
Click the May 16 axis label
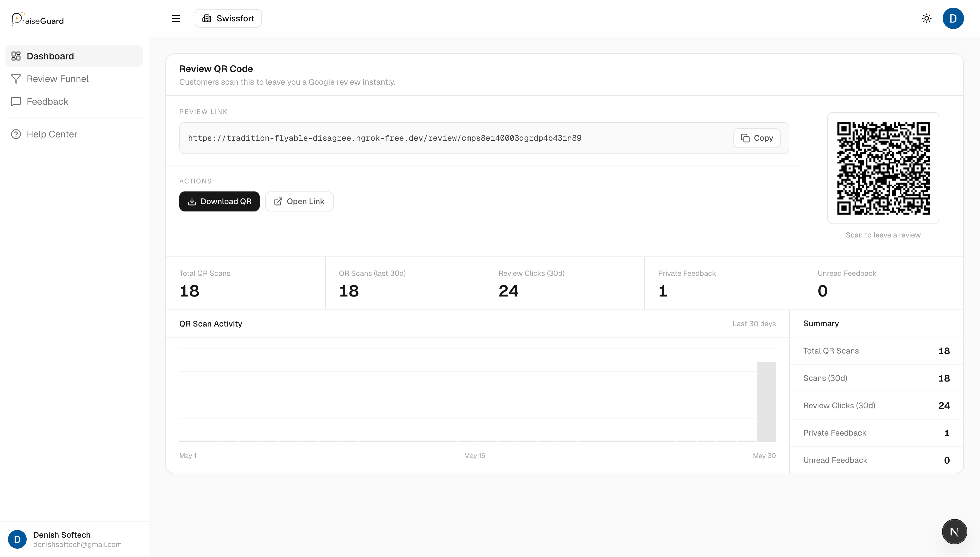pyautogui.click(x=474, y=456)
